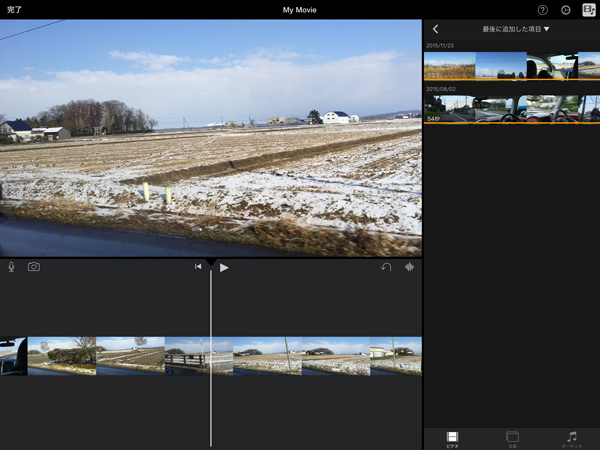Toggle the media library panel icon
The width and height of the screenshot is (600, 450).
[x=589, y=10]
